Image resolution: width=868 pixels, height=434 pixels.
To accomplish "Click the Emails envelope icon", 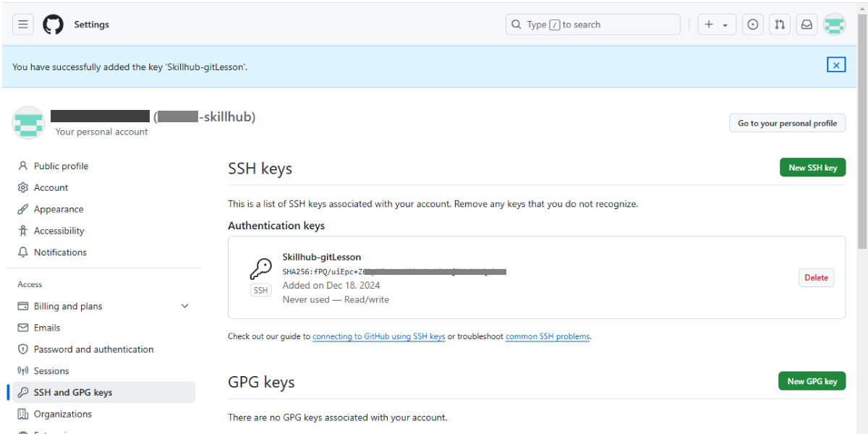I will click(22, 328).
